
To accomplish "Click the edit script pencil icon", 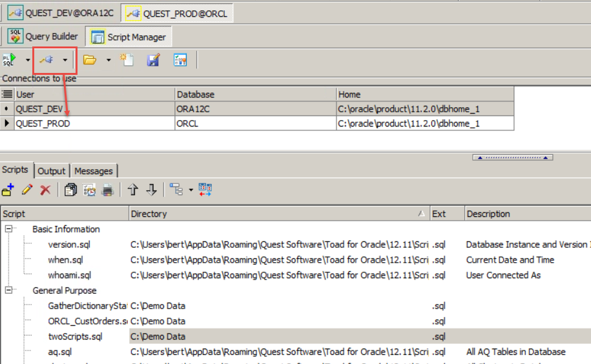I will click(26, 190).
